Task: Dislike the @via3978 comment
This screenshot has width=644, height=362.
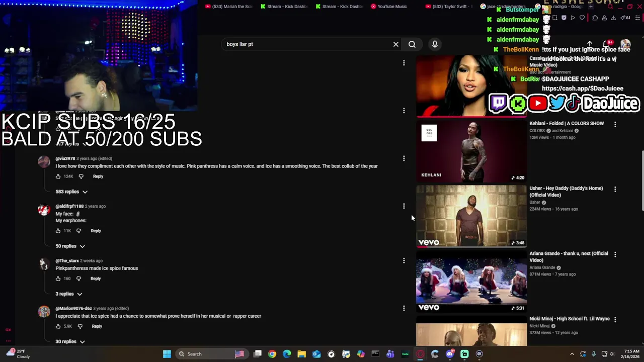Action: (x=81, y=176)
